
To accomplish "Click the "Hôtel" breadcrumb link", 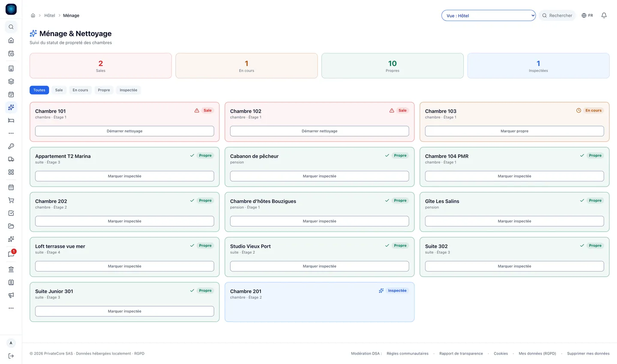I will (50, 15).
